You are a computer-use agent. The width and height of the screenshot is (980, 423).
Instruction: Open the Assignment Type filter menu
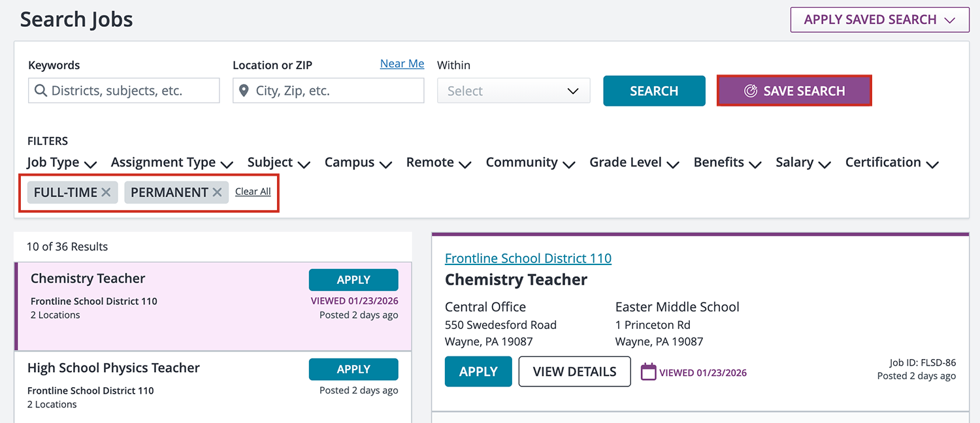pos(171,163)
